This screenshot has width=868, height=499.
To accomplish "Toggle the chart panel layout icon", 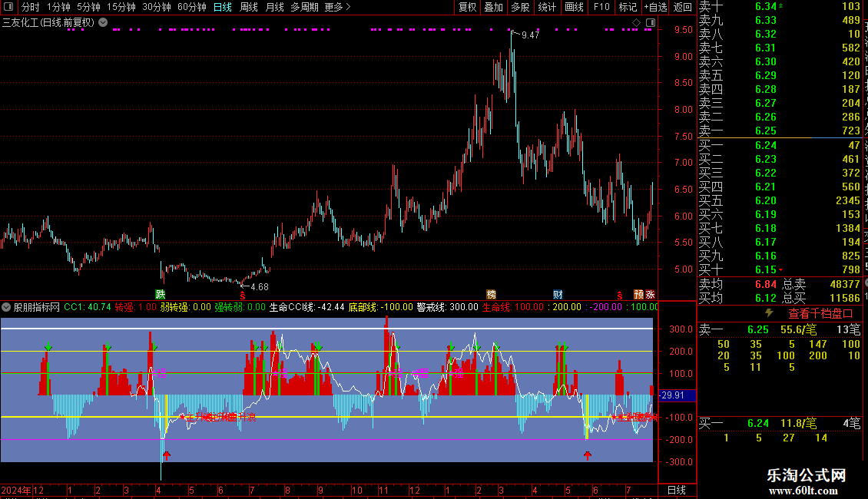I will tap(651, 22).
